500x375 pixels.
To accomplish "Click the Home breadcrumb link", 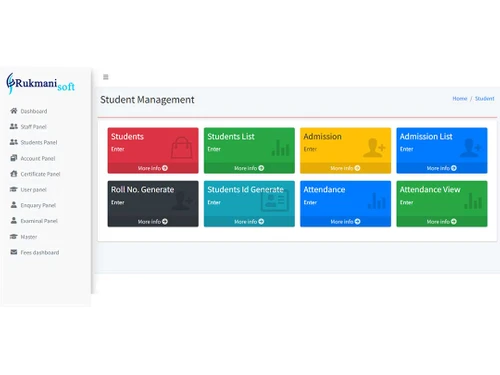I will pos(460,99).
